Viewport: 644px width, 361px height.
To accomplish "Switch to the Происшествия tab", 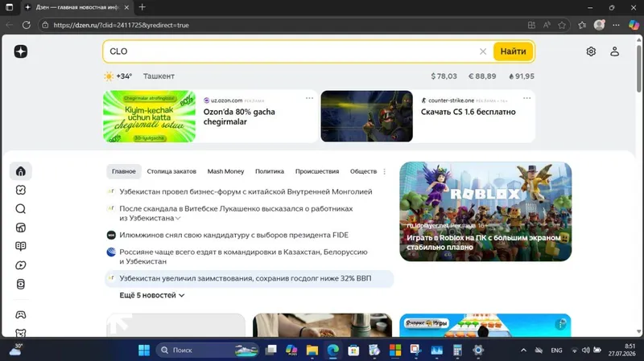I will [317, 171].
